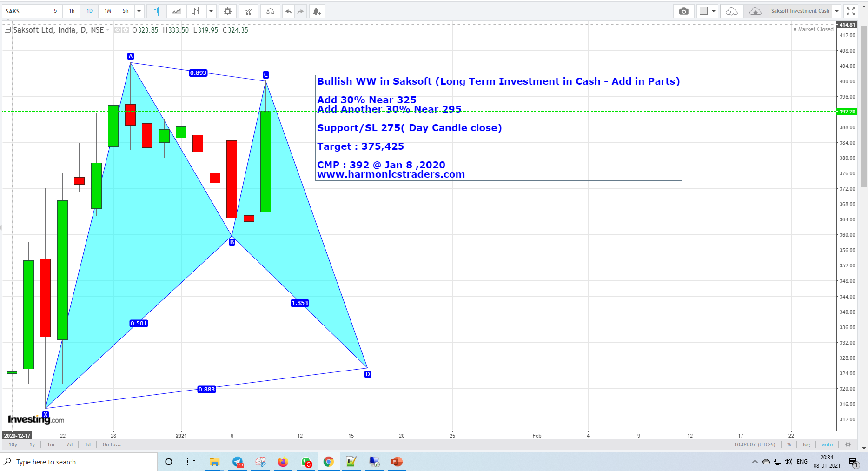Set range to 1y
Screen dimensions: 868x471
(33, 445)
